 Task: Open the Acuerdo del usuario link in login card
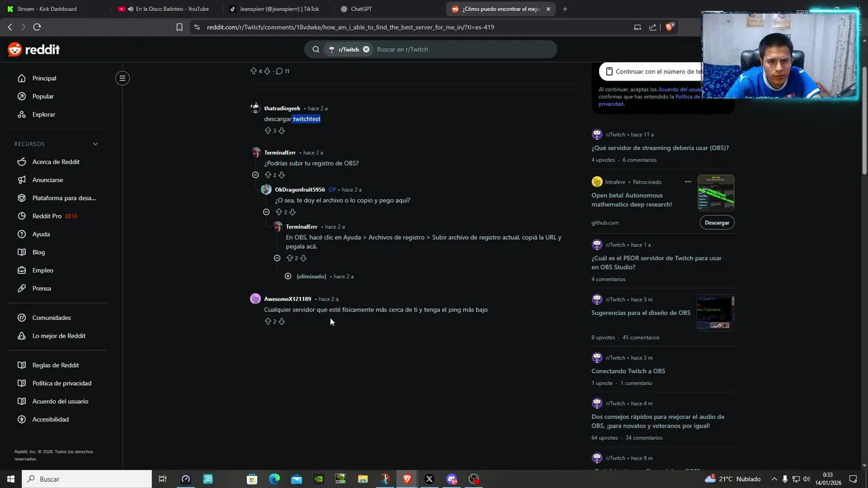click(681, 89)
